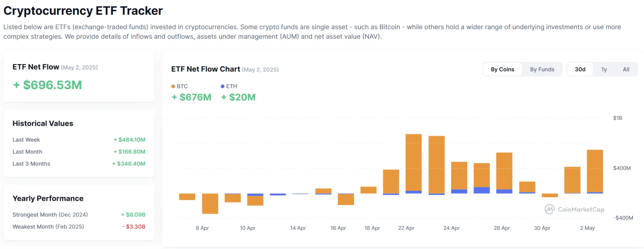
Task: Click the Last Week historical value row
Action: tap(79, 140)
